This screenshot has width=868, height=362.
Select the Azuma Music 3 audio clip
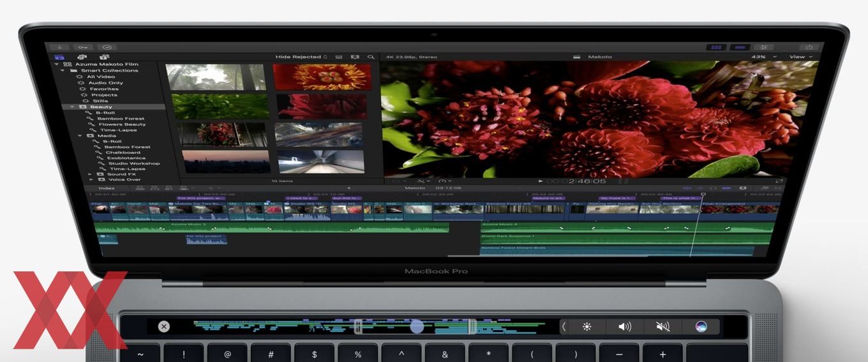[271, 227]
